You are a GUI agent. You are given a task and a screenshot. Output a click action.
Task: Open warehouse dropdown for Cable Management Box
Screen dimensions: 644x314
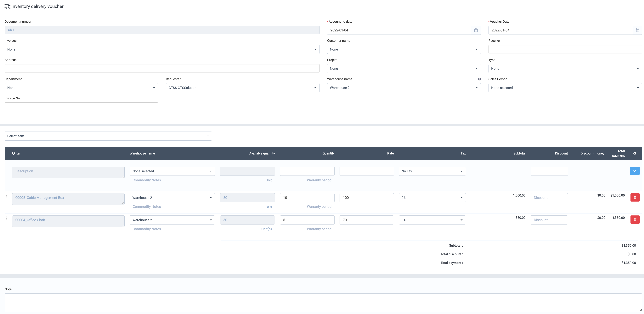point(172,198)
